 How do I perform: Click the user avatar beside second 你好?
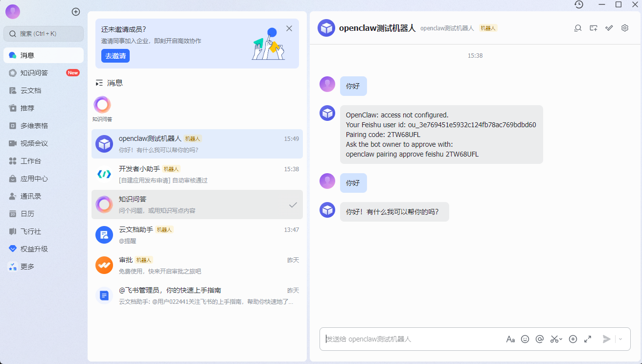[x=327, y=181]
